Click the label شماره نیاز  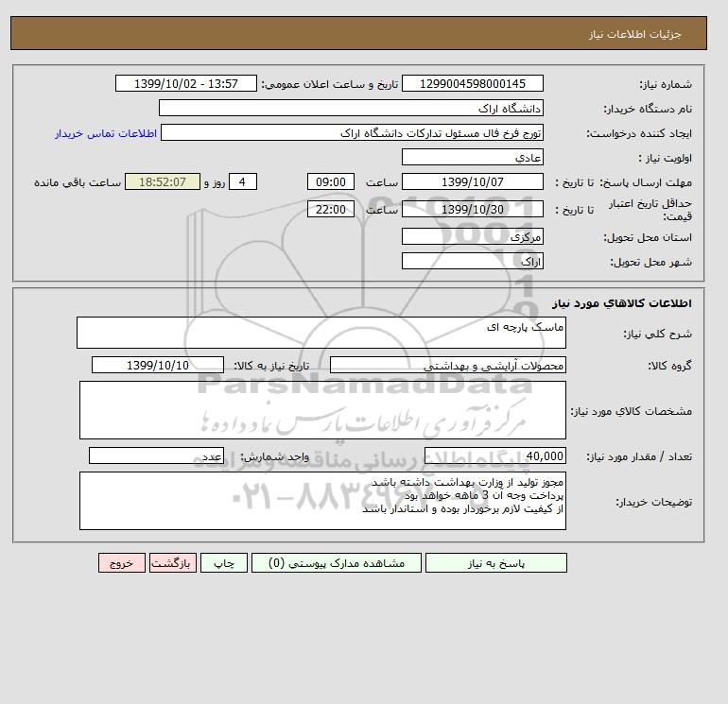click(666, 84)
